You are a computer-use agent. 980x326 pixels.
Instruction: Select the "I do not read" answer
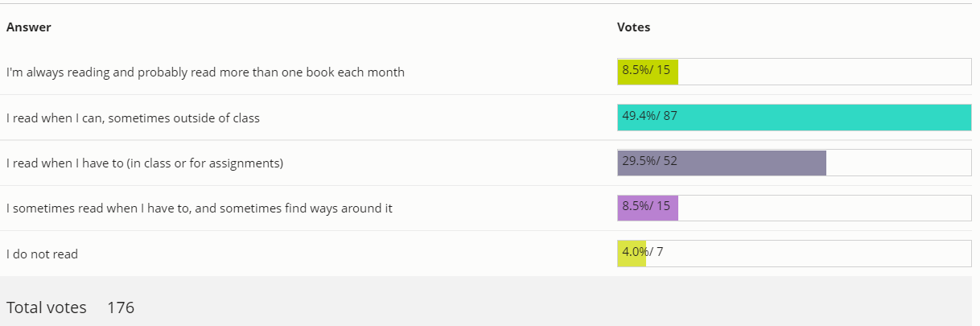(x=42, y=254)
